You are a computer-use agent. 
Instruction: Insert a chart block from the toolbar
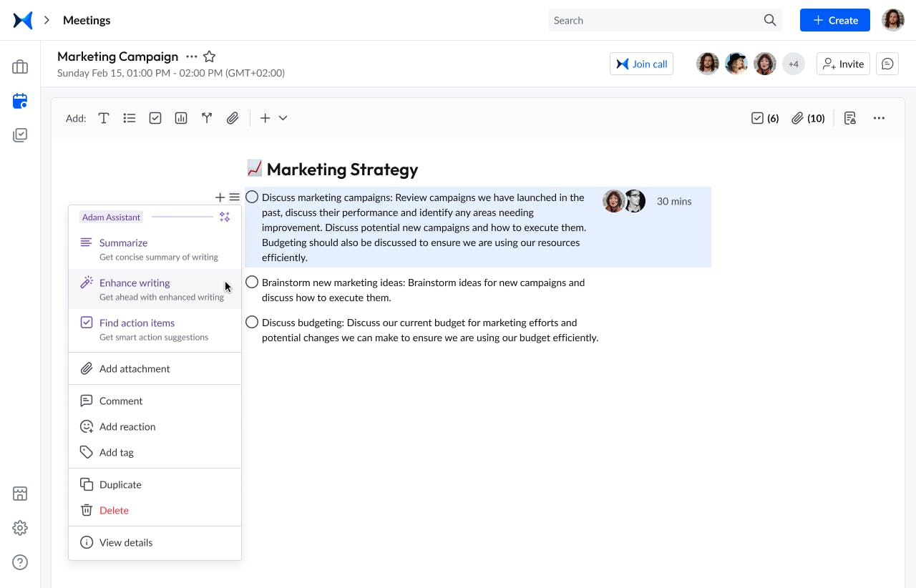181,118
